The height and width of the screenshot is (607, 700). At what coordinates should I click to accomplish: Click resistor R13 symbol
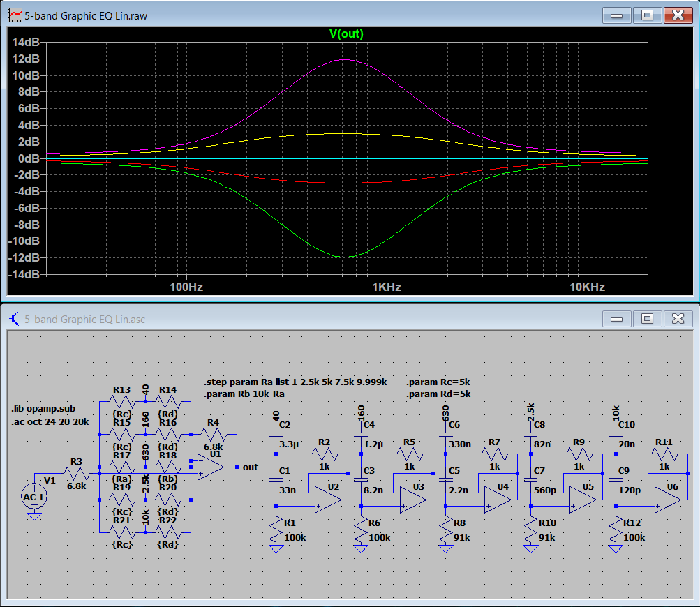click(122, 402)
